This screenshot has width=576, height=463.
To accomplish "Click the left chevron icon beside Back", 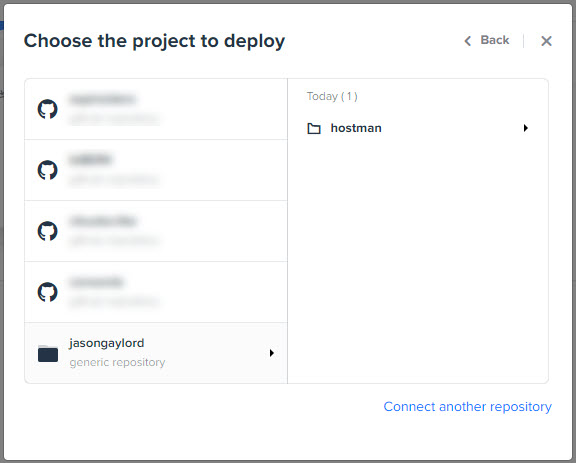I will coord(467,41).
